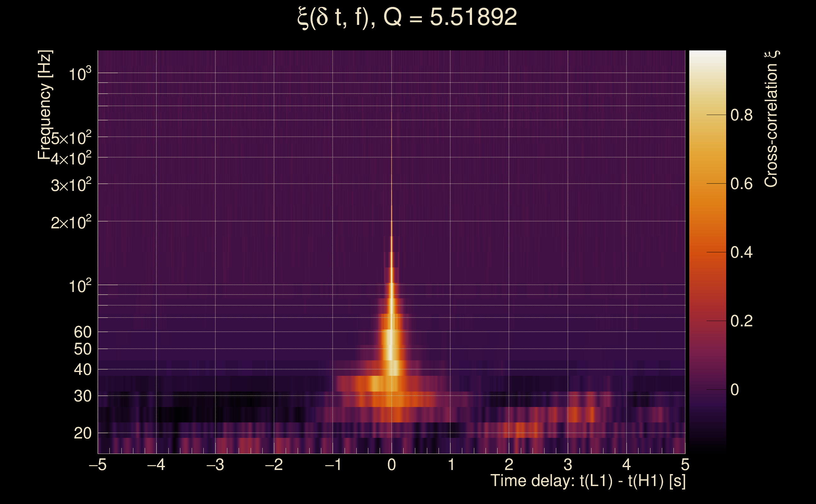Click the x-axis tick label –5
816x504 pixels.
[x=98, y=465]
